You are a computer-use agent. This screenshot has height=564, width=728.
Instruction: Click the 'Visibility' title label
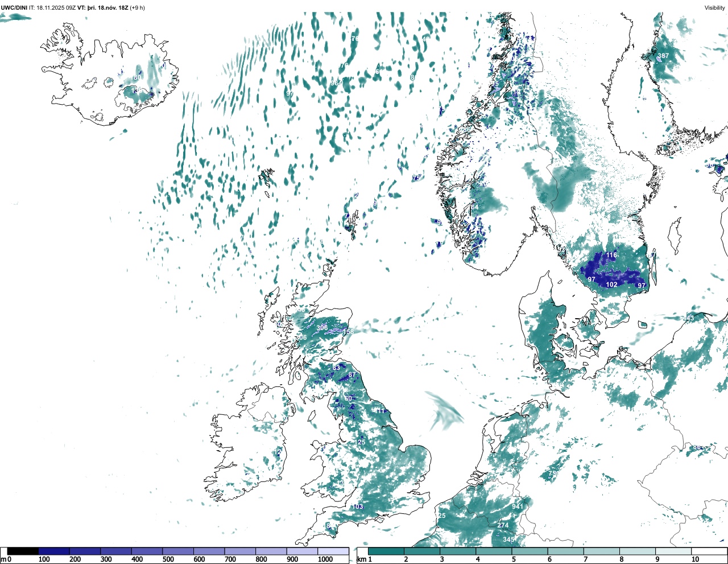click(714, 7)
